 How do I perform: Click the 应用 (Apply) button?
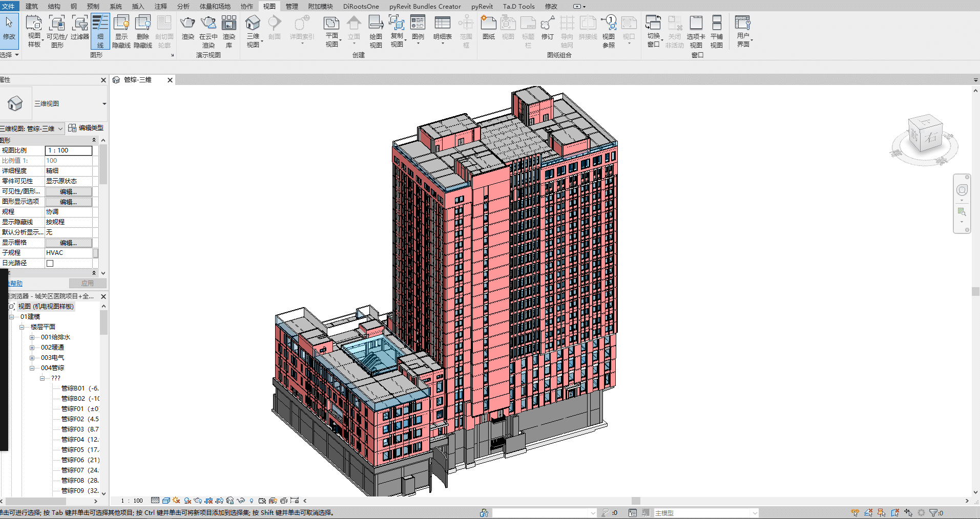coord(88,283)
